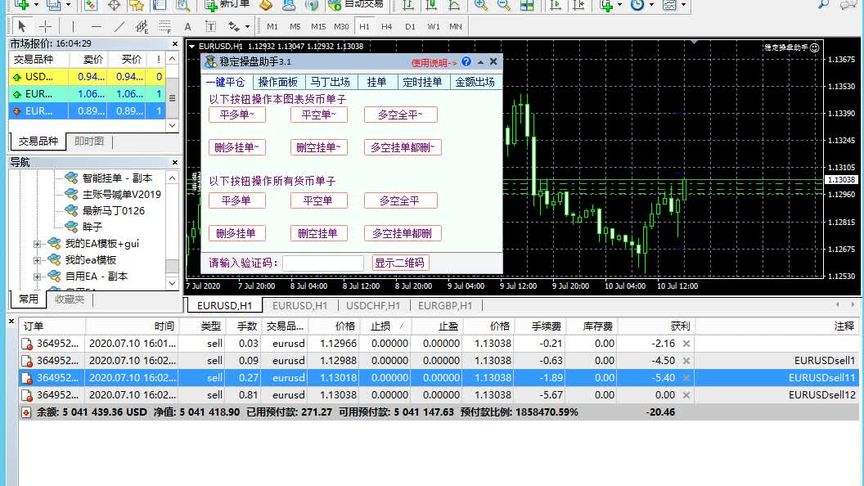Open the indicators list dropdown arrow
Viewport: 864px width, 486px height.
coord(620,5)
